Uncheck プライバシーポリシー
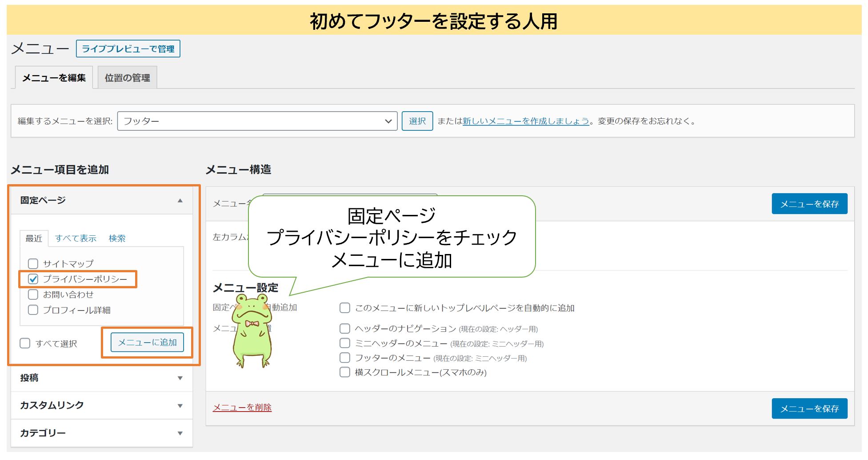Screen dimensions: 868x460 tap(32, 279)
